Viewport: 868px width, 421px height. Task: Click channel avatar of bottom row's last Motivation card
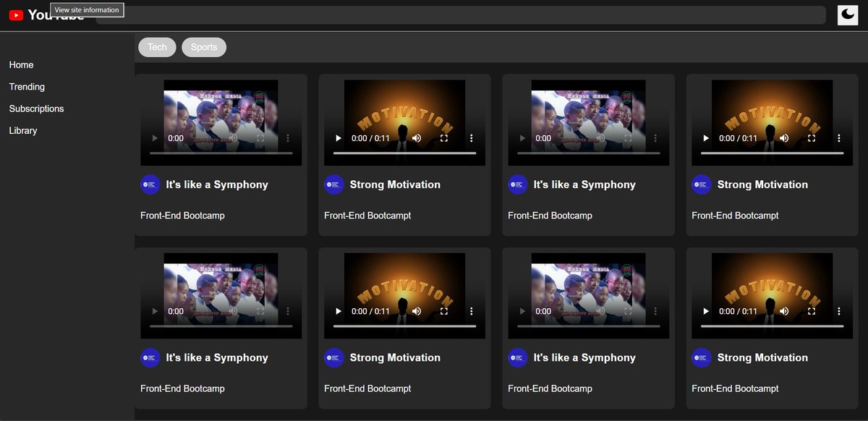point(701,357)
